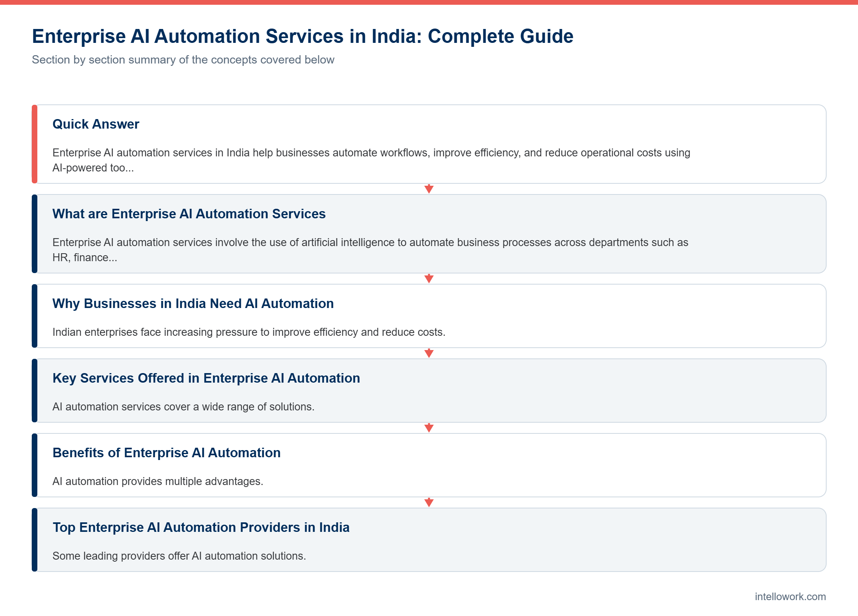Click "AI automation services cover a wide range of solutions."
Viewport: 858px width, 616px height.
click(184, 406)
